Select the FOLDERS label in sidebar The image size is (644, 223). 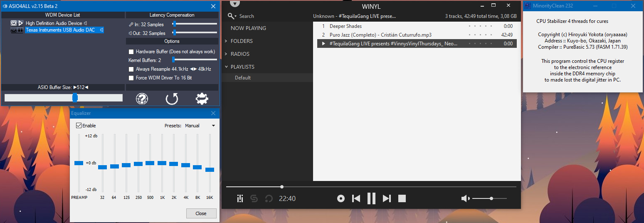point(242,41)
